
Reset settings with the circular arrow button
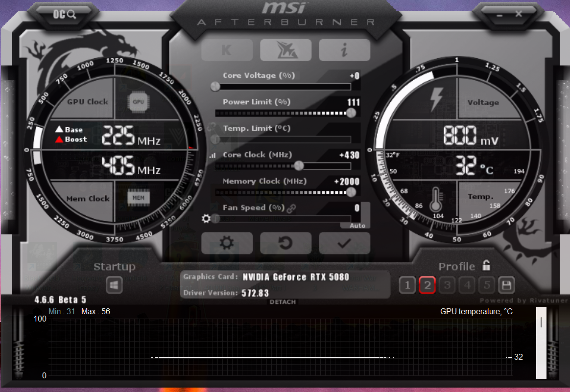pyautogui.click(x=285, y=243)
